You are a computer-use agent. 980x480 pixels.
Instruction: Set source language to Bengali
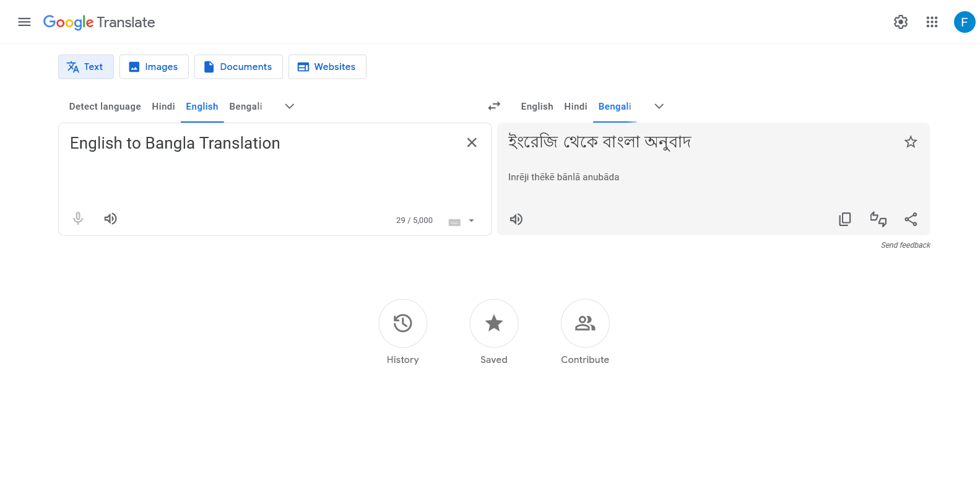[246, 107]
